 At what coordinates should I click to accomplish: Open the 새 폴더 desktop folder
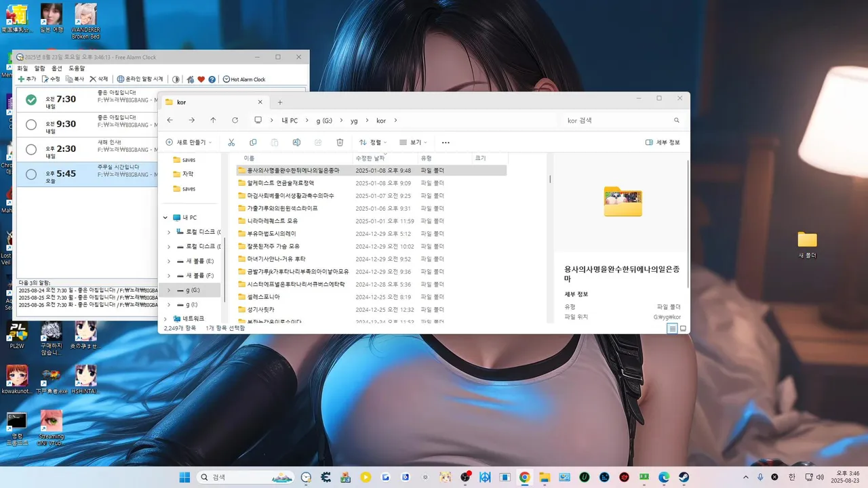(807, 245)
